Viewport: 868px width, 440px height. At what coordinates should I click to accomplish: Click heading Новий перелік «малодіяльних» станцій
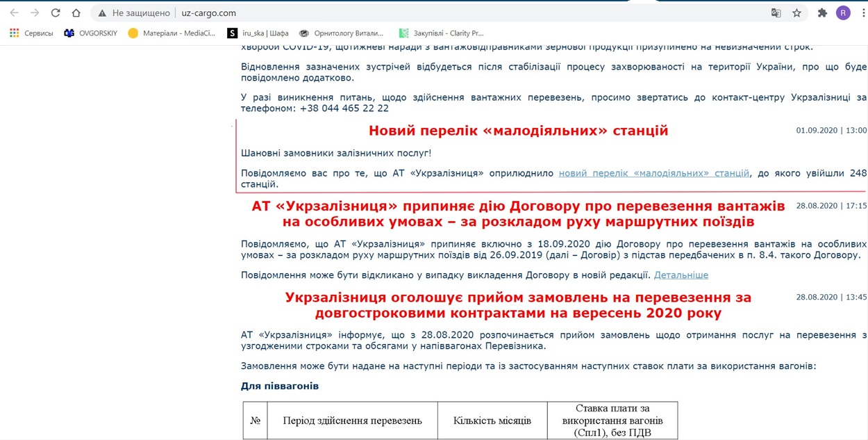click(x=518, y=130)
